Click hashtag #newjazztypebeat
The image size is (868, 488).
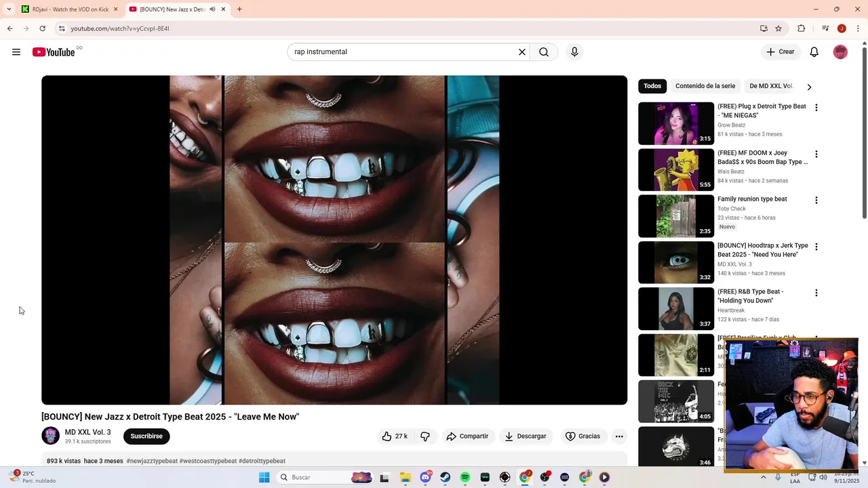click(x=152, y=461)
